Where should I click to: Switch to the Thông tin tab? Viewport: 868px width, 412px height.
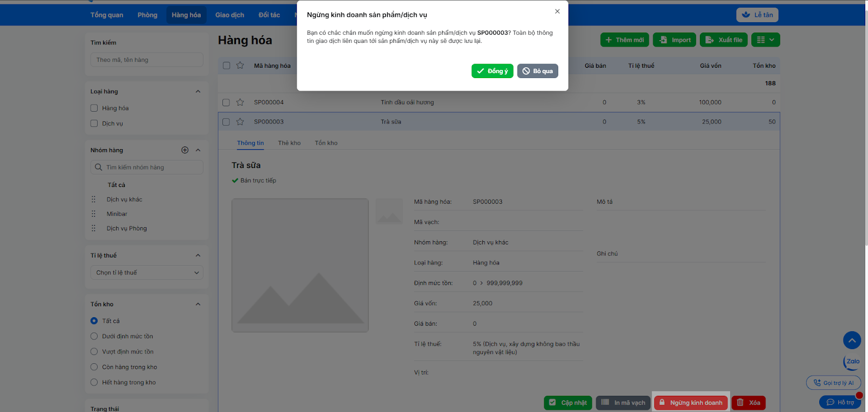(x=251, y=143)
